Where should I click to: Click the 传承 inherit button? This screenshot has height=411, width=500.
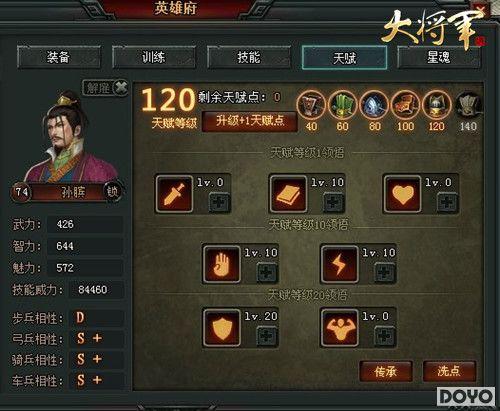tap(386, 371)
